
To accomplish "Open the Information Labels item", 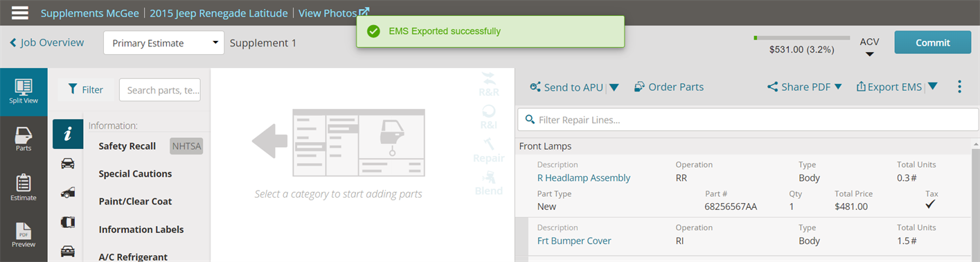I will 141,229.
